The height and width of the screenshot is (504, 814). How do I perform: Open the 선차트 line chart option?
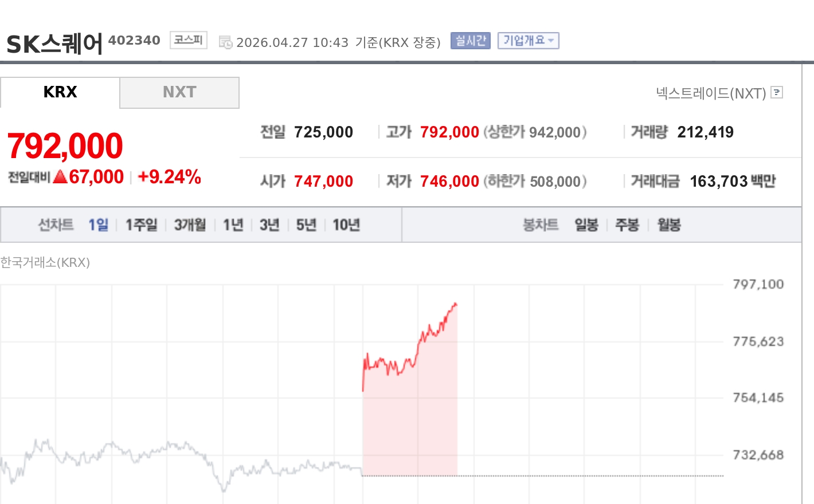pos(56,225)
